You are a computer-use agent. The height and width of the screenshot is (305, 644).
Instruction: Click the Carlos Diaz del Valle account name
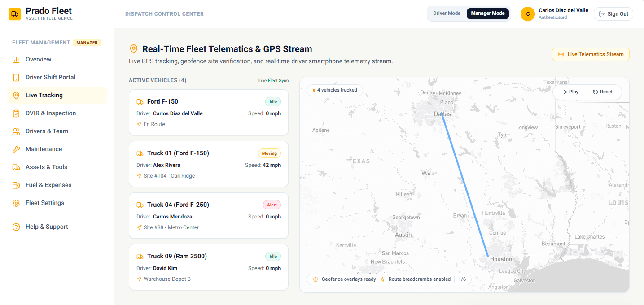(x=563, y=10)
